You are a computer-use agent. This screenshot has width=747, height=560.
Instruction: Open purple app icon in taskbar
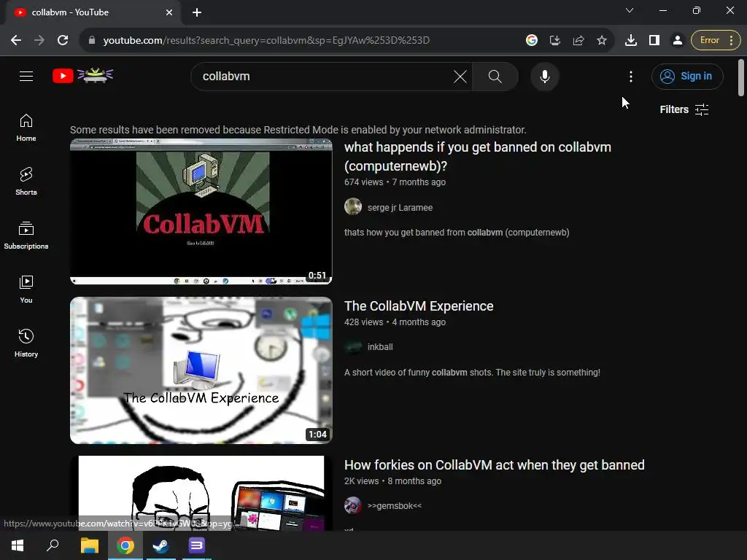[x=197, y=545]
